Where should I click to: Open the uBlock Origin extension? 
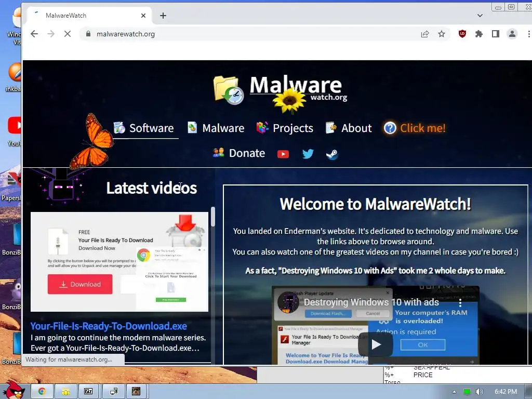coord(462,34)
